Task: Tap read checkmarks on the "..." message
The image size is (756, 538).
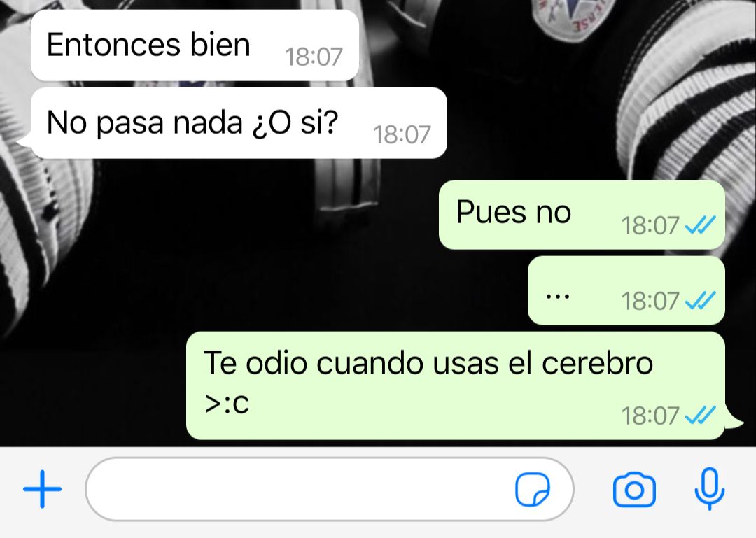Action: (700, 300)
